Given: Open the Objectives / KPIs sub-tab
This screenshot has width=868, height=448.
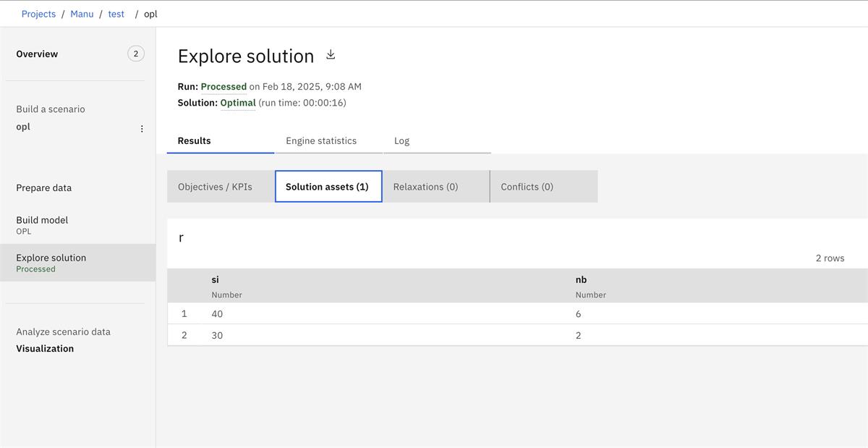Looking at the screenshot, I should pos(215,187).
